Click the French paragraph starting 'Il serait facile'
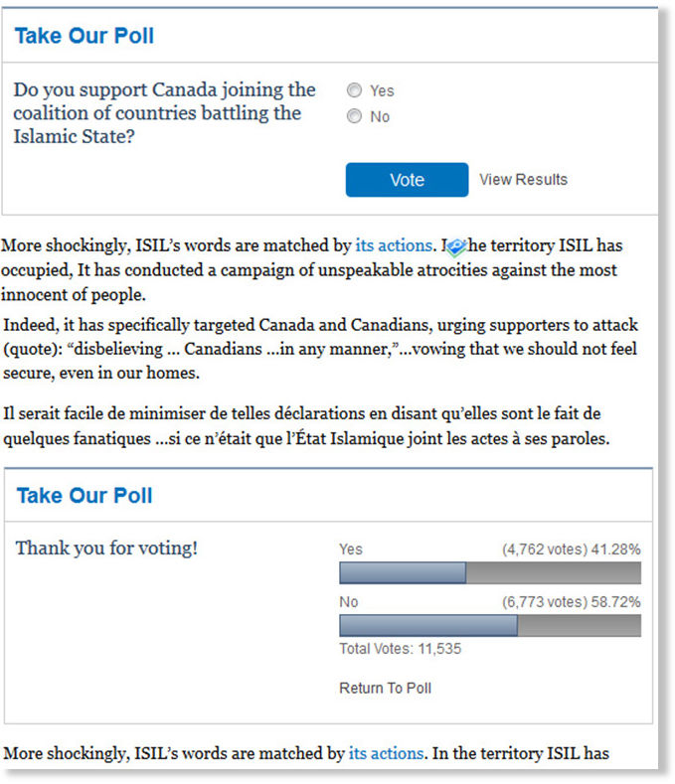 (306, 426)
